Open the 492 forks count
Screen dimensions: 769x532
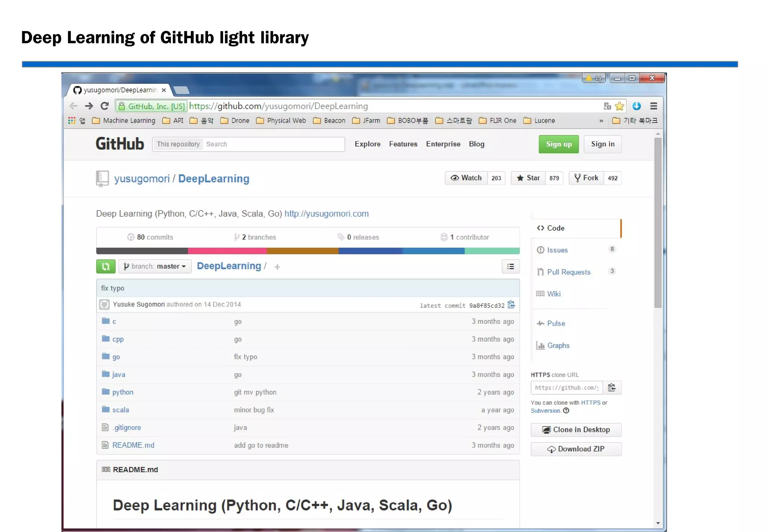613,178
